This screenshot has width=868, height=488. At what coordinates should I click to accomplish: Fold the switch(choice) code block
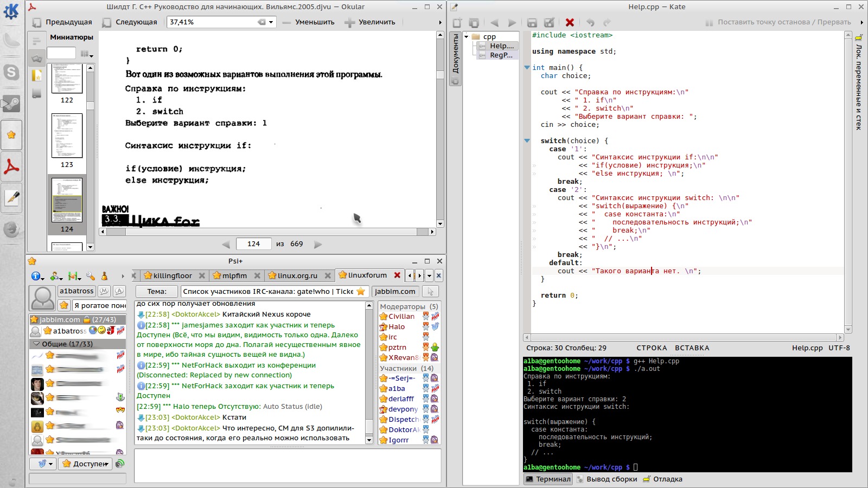tap(527, 141)
